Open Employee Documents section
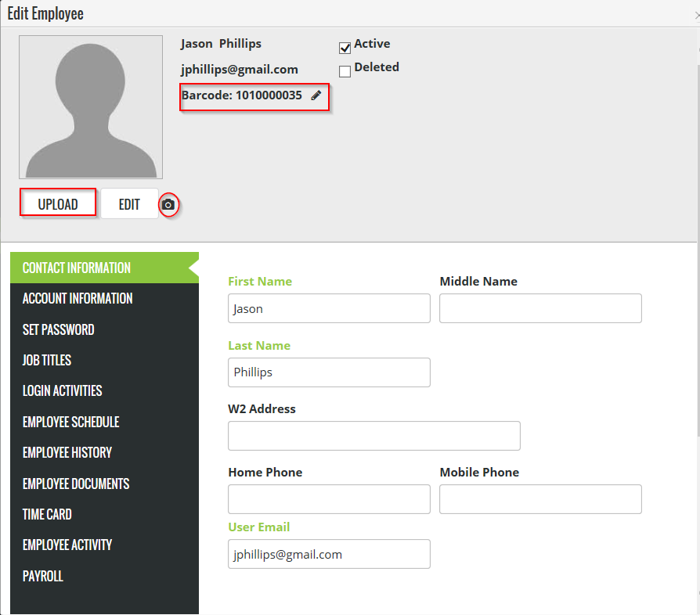 click(76, 484)
